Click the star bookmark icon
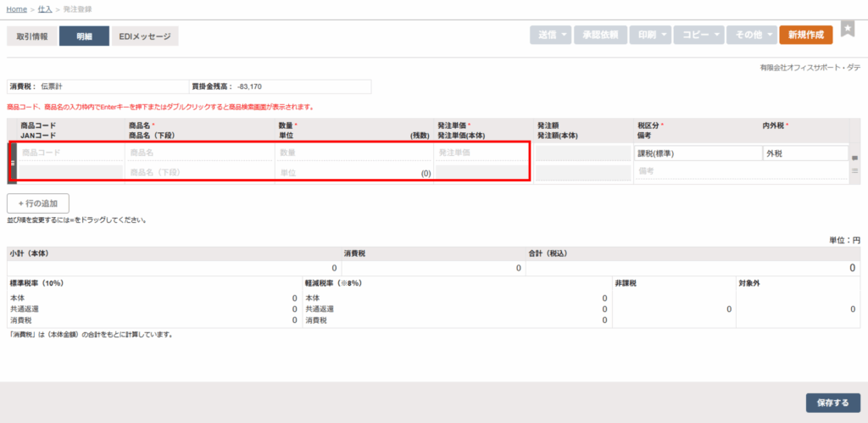The width and height of the screenshot is (868, 423). coord(847,30)
